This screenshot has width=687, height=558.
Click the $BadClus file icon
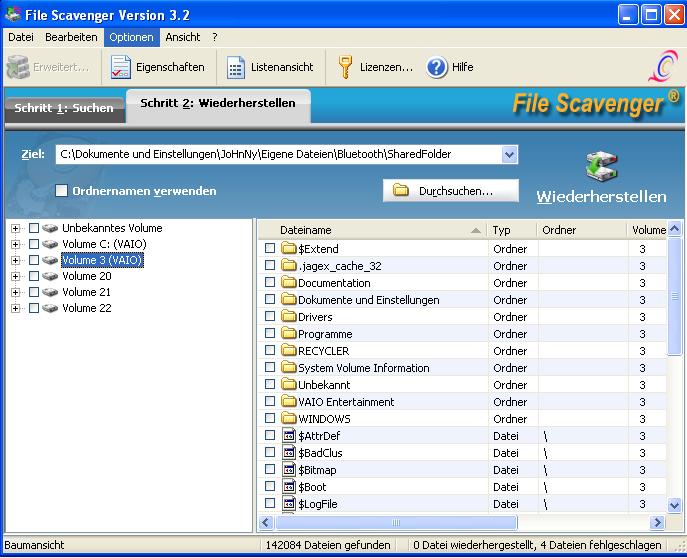pos(289,452)
